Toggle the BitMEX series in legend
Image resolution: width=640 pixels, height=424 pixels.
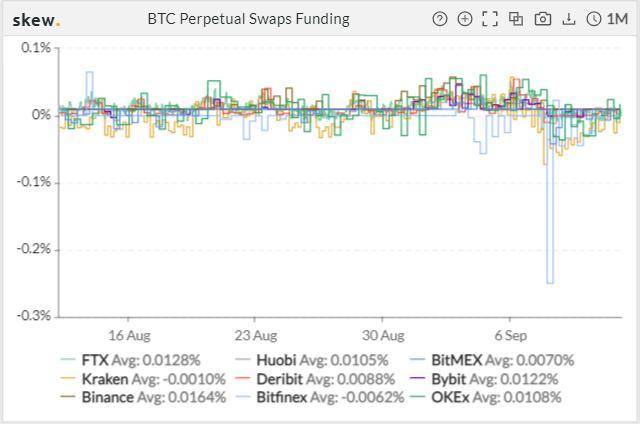click(492, 360)
